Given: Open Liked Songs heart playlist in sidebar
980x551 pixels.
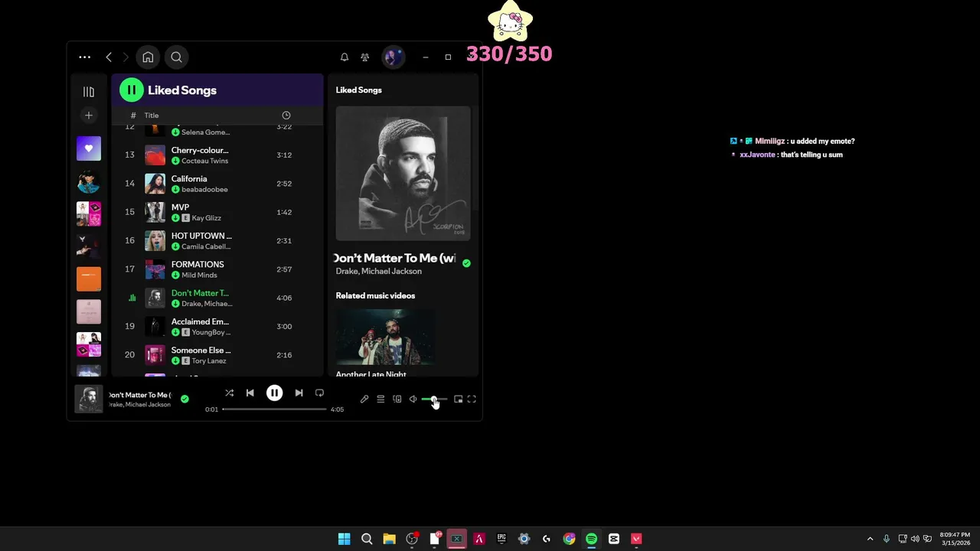Looking at the screenshot, I should 89,148.
